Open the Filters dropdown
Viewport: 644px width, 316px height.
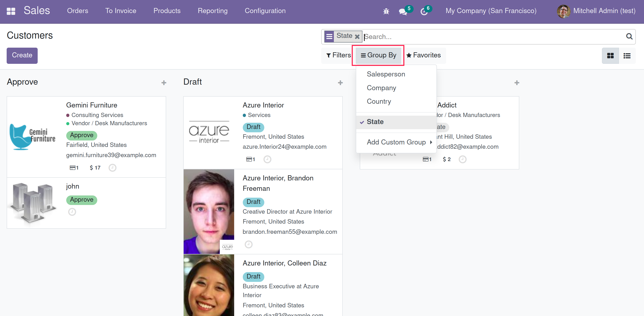point(338,55)
